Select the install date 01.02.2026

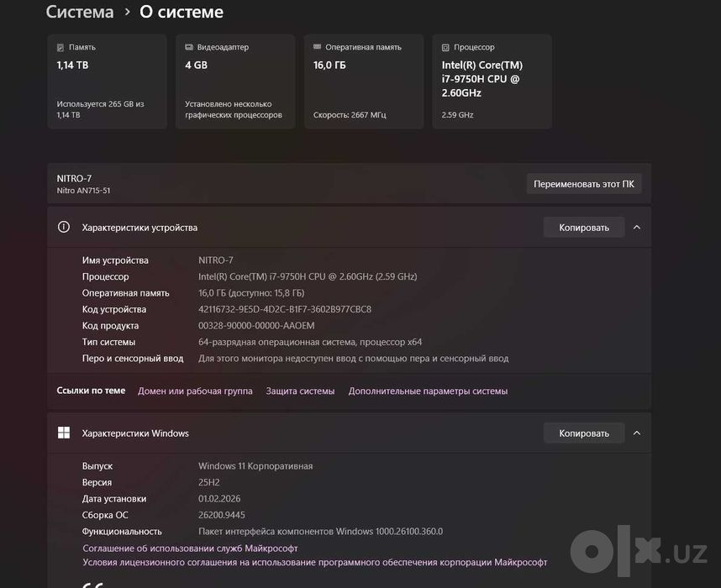click(219, 498)
